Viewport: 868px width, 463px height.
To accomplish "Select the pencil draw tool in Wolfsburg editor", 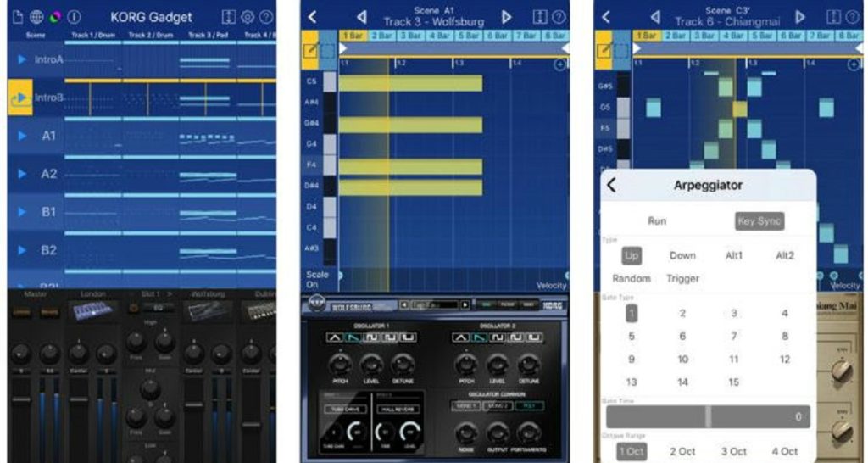I will pos(313,52).
